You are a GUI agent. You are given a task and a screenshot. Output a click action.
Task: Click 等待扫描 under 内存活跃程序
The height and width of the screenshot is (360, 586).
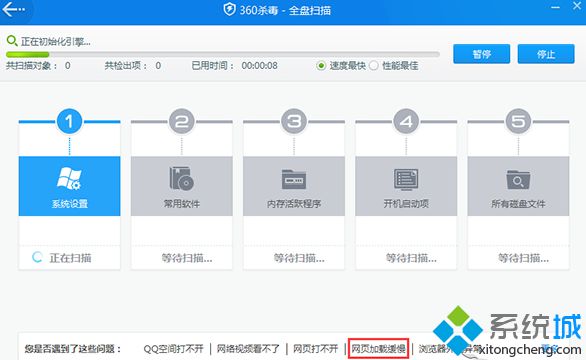tap(299, 258)
